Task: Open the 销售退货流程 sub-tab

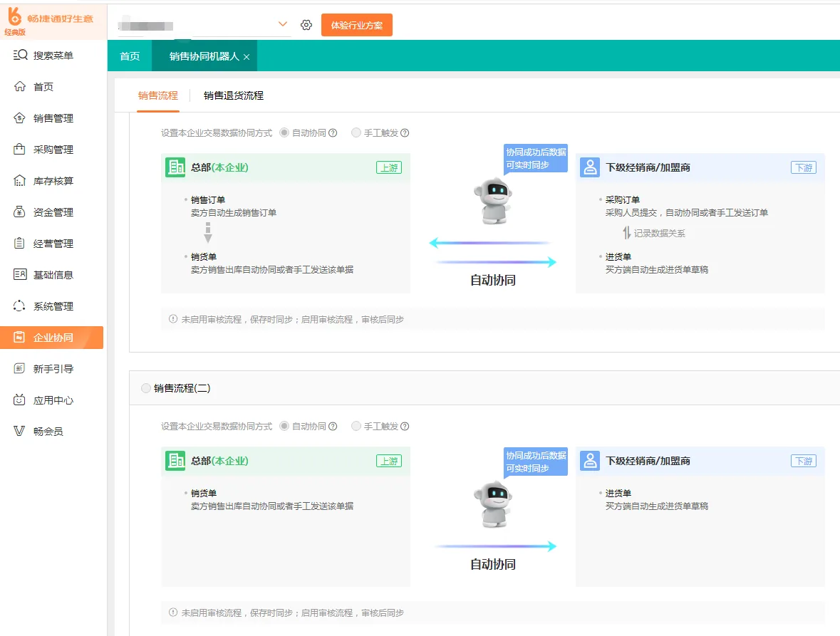Action: click(234, 95)
